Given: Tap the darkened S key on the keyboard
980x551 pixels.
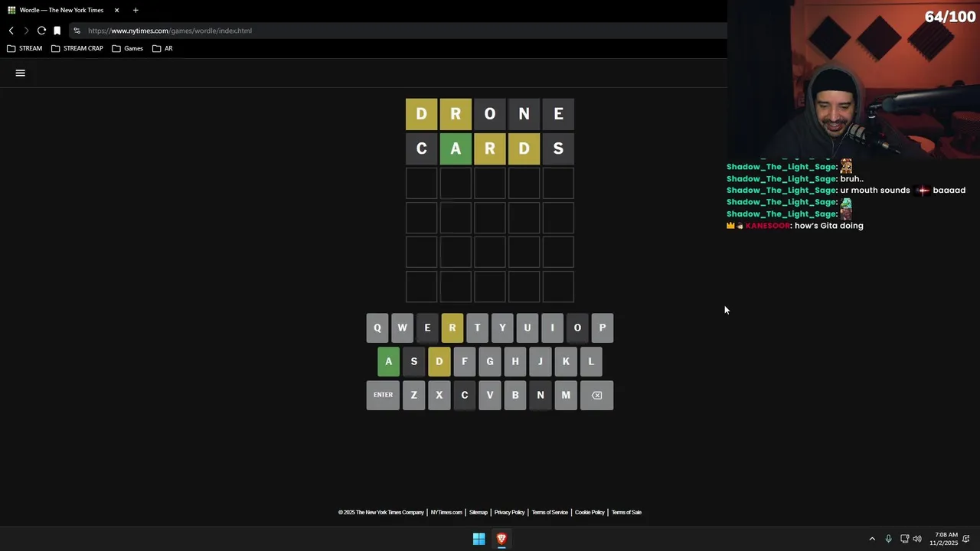Looking at the screenshot, I should coord(413,361).
